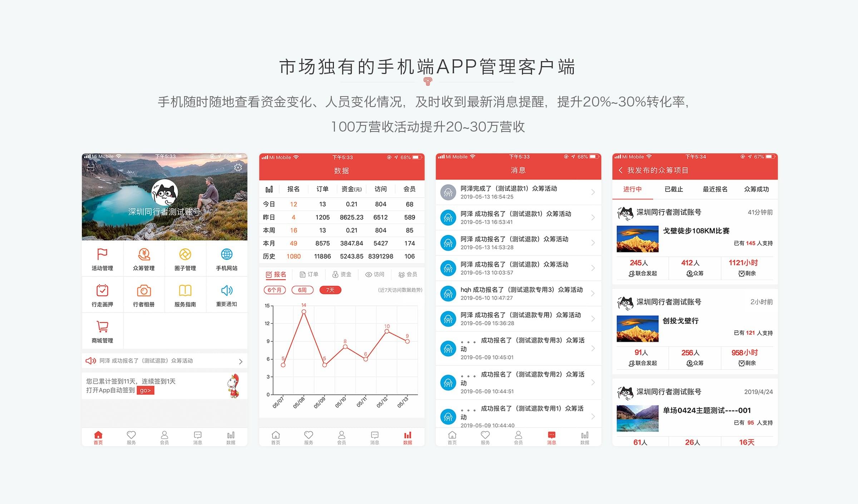The image size is (858, 504).
Task: Tap blue avatar icon of hqh message
Action: (448, 293)
